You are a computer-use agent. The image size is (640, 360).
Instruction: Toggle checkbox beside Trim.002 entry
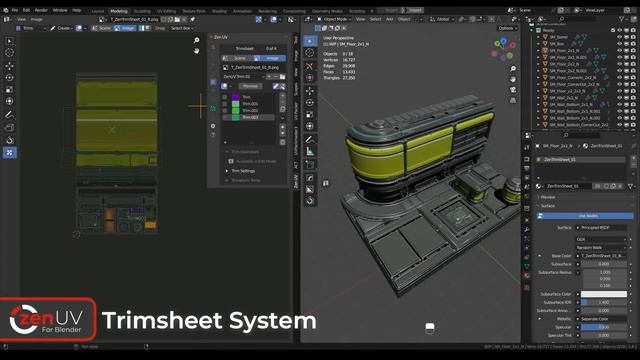tap(224, 111)
